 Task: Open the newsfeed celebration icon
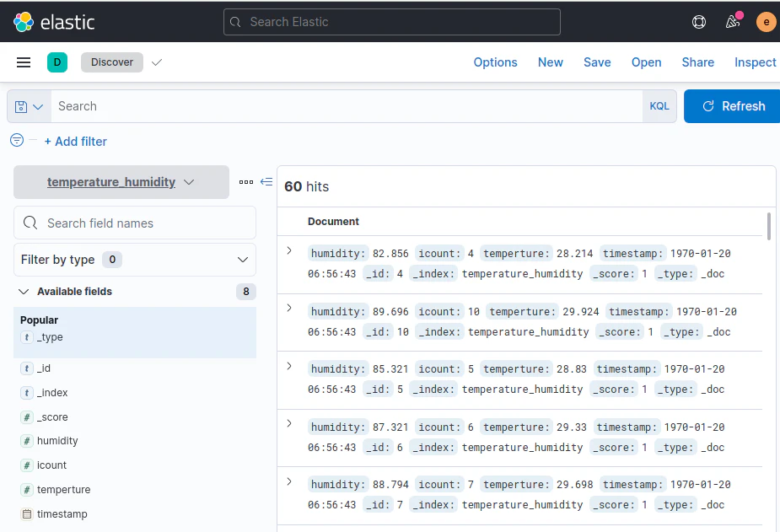[x=732, y=22]
